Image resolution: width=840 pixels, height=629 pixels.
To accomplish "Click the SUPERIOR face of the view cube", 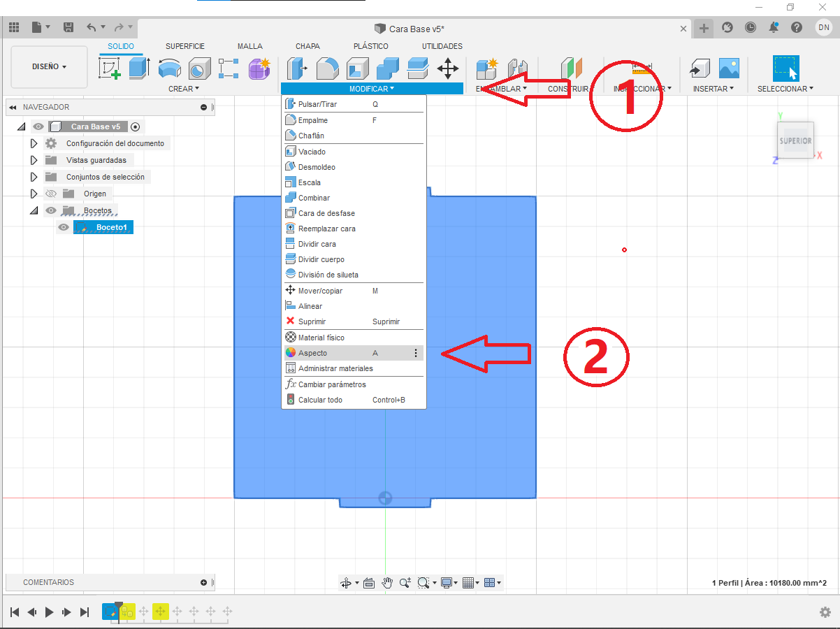I will click(795, 140).
